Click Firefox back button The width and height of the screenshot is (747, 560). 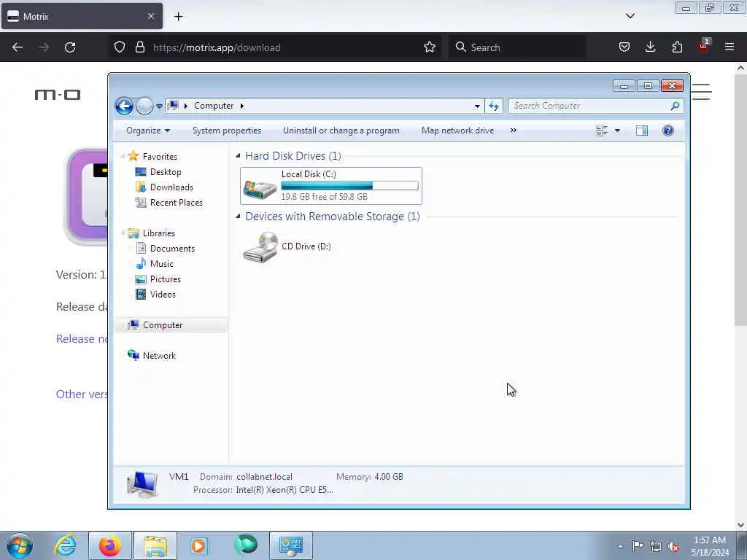pos(18,47)
